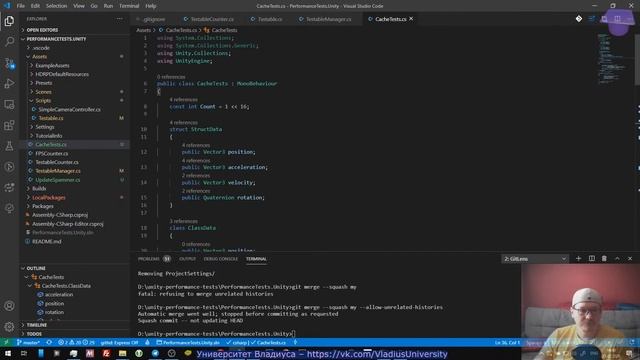The image size is (640, 360).
Task: Open Telegram from the taskbar
Action: (x=155, y=353)
